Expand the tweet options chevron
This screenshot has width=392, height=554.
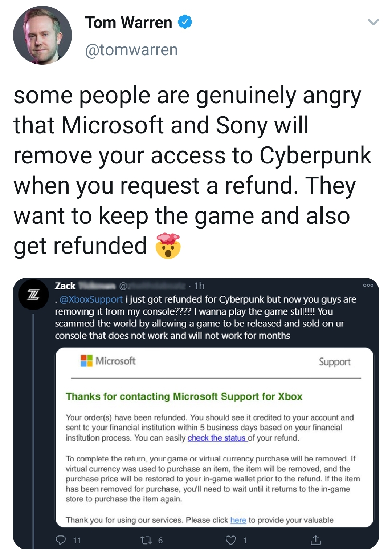click(x=373, y=22)
